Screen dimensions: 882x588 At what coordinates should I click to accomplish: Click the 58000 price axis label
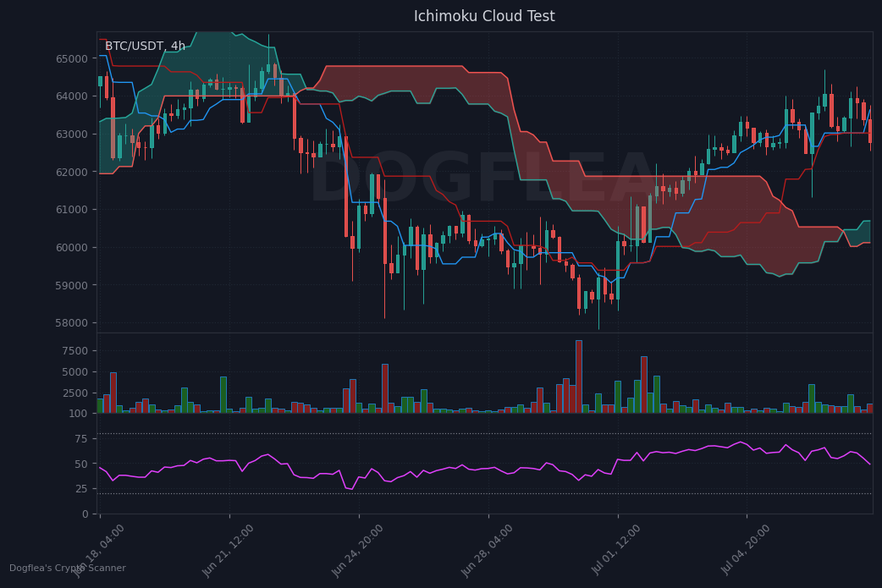coord(72,323)
